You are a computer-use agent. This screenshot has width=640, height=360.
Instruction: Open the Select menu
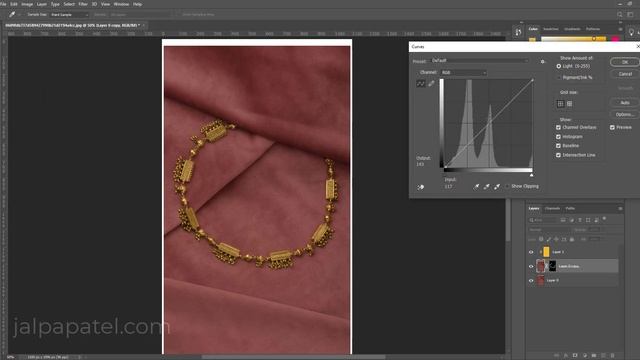click(x=69, y=4)
